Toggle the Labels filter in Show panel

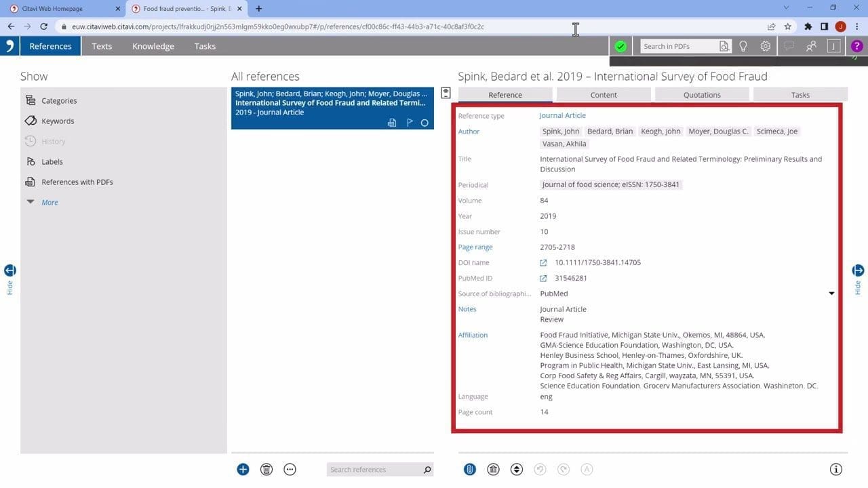tap(52, 161)
